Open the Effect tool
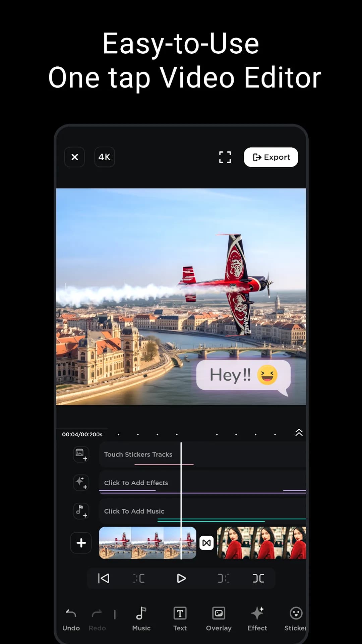Image resolution: width=362 pixels, height=644 pixels. coord(257,619)
